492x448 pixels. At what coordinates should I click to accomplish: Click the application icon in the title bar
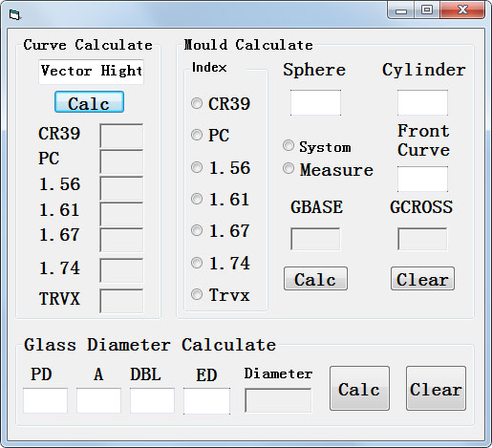point(14,14)
